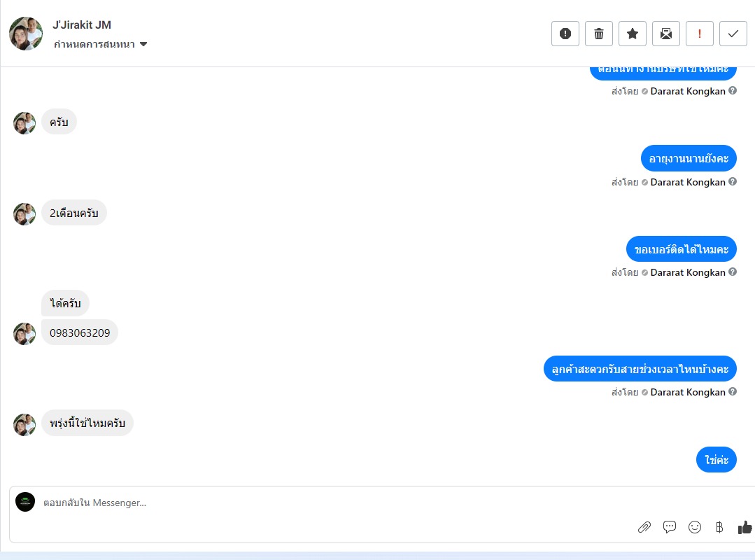Image resolution: width=755 pixels, height=560 pixels.
Task: Click sender avatar next to 2เดือนครับ message
Action: [x=24, y=214]
